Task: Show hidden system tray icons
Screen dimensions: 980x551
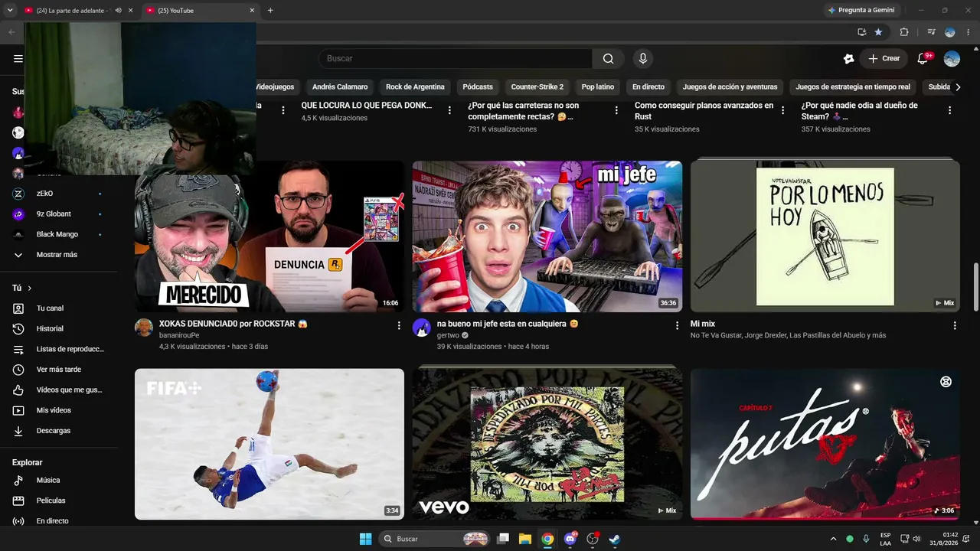Action: 834,539
